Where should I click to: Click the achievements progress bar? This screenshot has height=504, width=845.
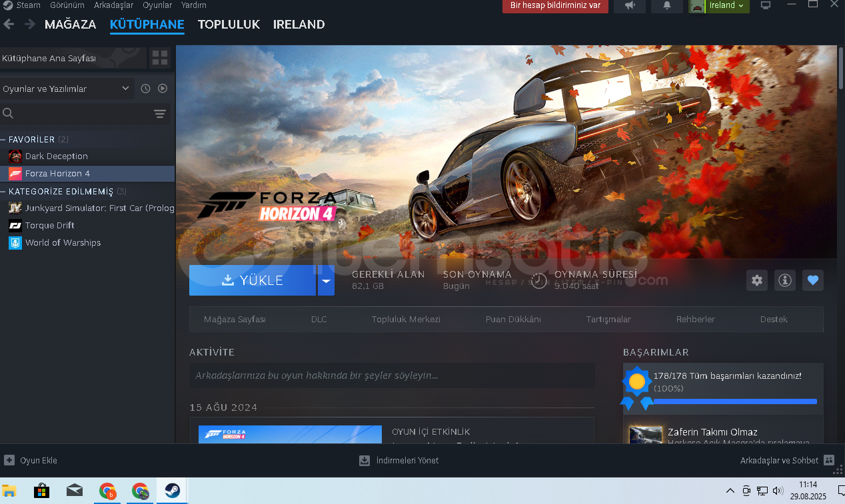(735, 401)
